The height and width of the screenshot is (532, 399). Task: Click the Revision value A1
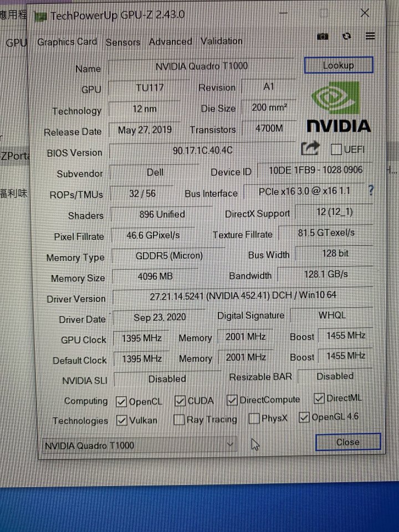[x=268, y=87]
